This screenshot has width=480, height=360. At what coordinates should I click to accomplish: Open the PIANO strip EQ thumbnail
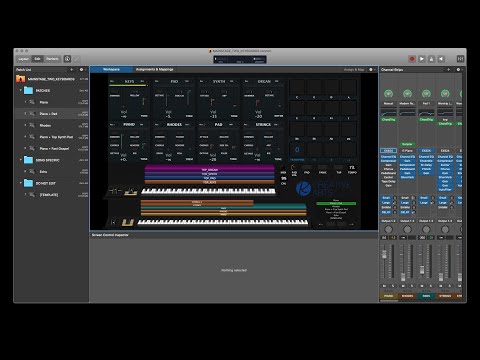pos(388,113)
